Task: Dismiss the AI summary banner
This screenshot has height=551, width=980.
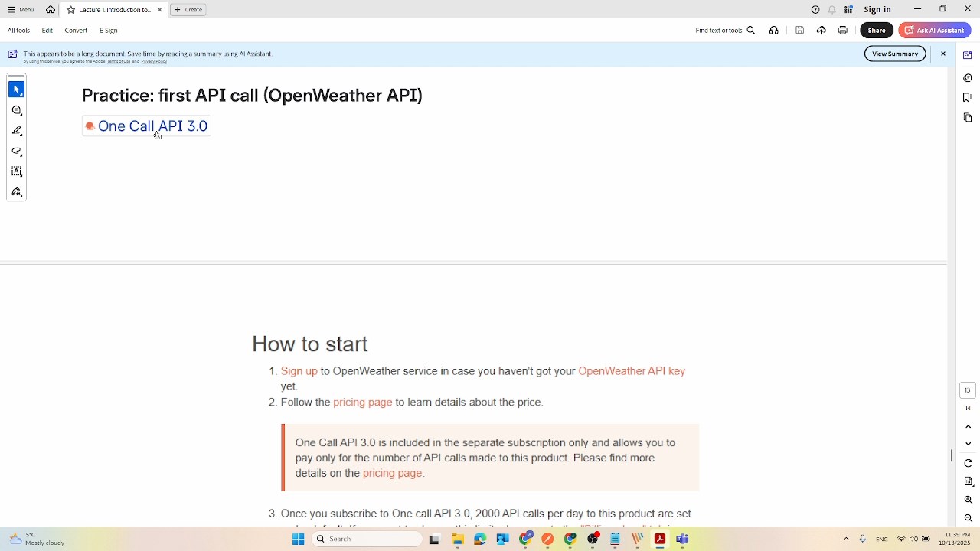Action: click(x=943, y=54)
